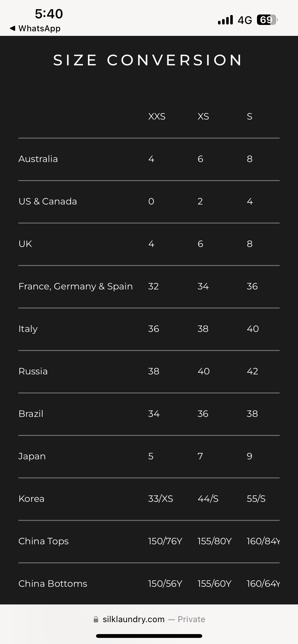Tap the US & Canada row label
Screen dimensions: 298x644
48,201
